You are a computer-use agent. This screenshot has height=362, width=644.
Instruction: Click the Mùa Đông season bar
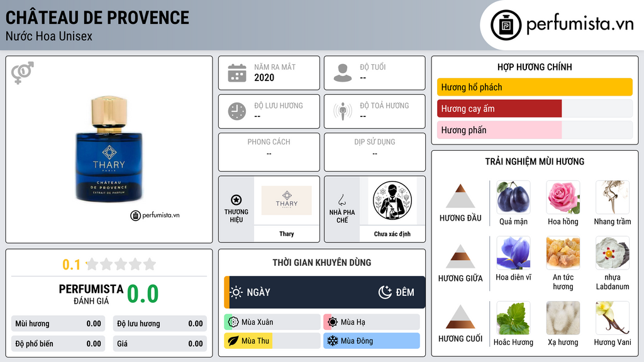[x=372, y=341]
